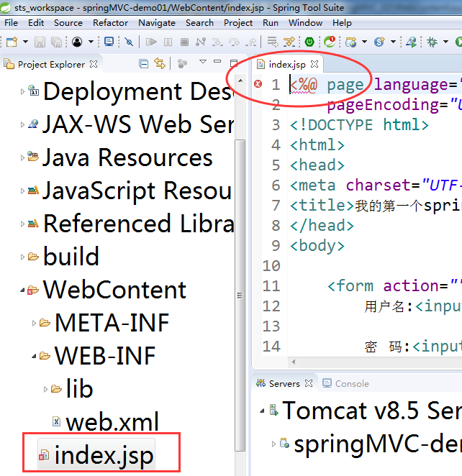Toggle Link with Editor in Project Explorer
Image resolution: width=462 pixels, height=476 pixels.
pyautogui.click(x=160, y=63)
